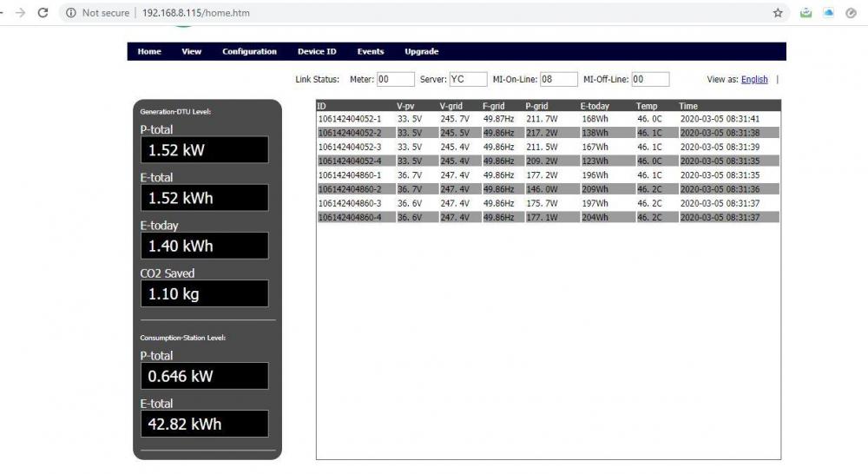The width and height of the screenshot is (868, 474).
Task: Click the generation P-total 1.52 kW display
Action: 204,149
